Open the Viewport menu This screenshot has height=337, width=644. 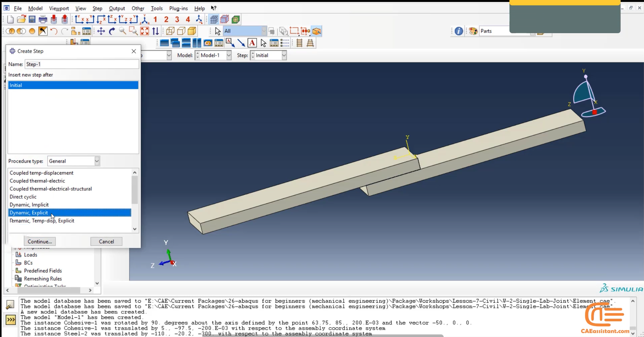coord(59,8)
